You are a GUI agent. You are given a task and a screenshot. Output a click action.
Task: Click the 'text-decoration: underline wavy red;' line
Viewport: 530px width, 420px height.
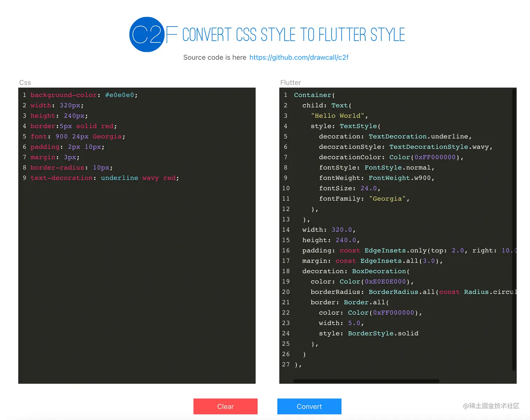104,178
